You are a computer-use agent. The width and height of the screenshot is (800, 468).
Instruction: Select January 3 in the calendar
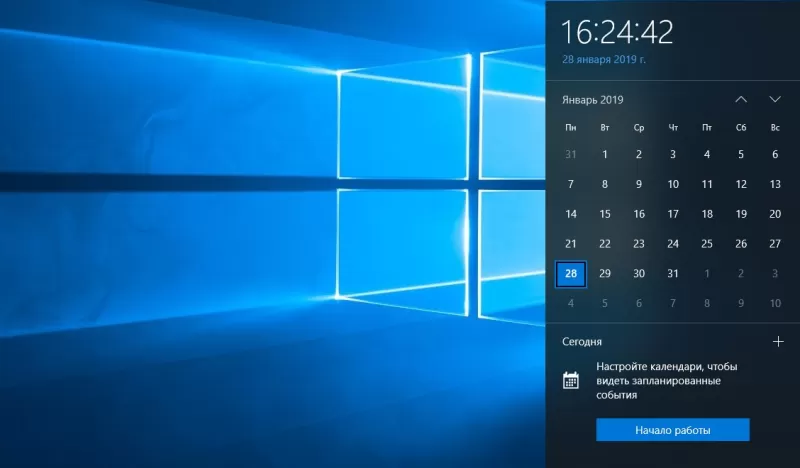pyautogui.click(x=673, y=154)
